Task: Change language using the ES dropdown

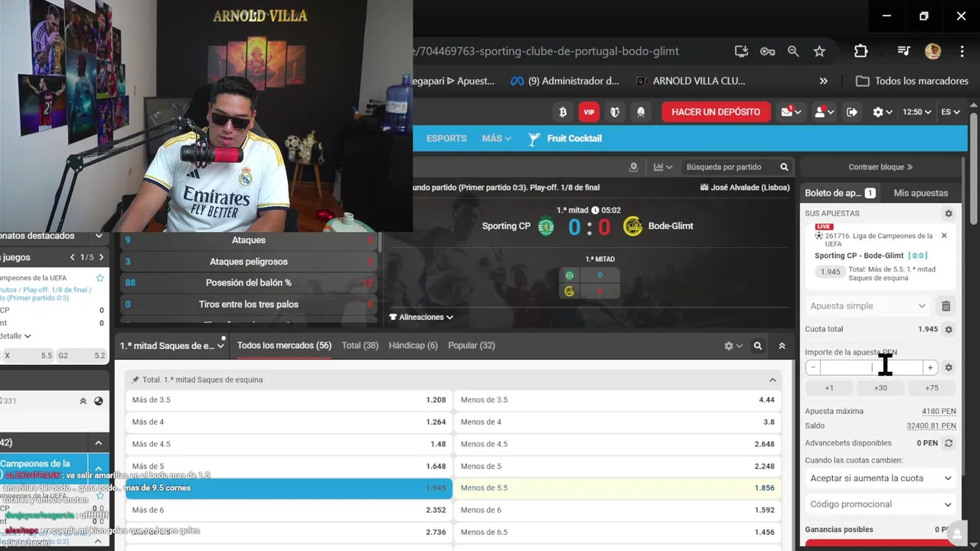Action: click(x=950, y=112)
